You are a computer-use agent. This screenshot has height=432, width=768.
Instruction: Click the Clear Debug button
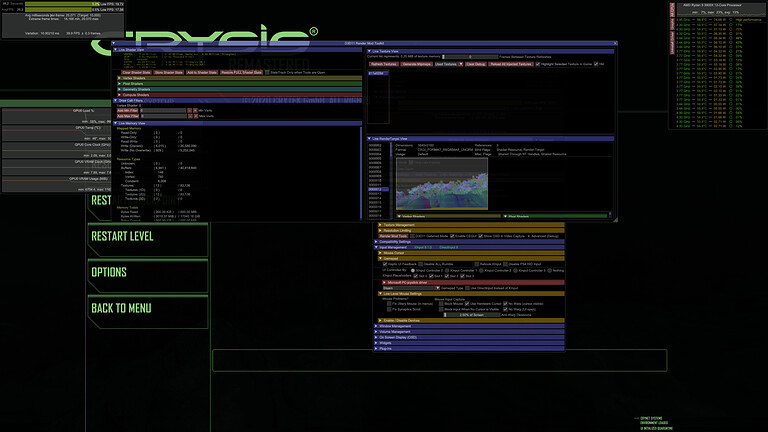point(475,64)
